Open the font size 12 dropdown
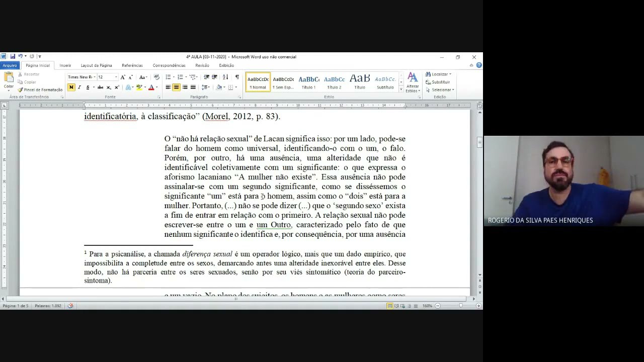This screenshot has height=362, width=644. [116, 77]
